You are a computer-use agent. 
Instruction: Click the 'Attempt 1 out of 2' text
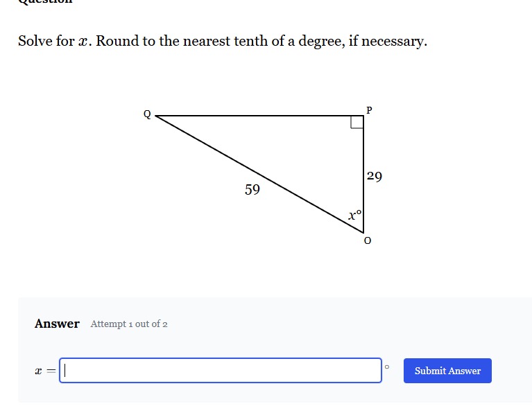tap(129, 324)
